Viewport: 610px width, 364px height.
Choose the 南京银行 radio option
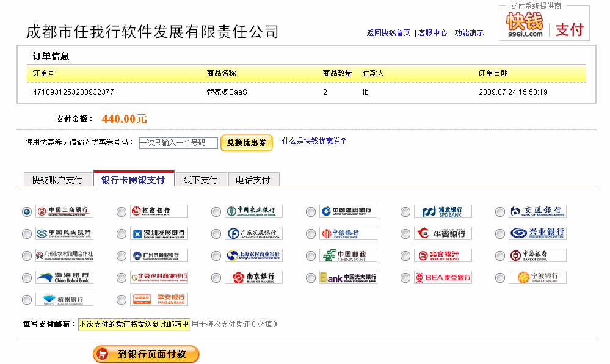216,278
